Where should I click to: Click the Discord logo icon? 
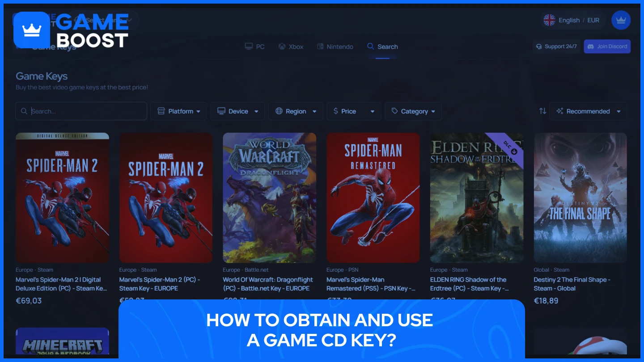[590, 46]
